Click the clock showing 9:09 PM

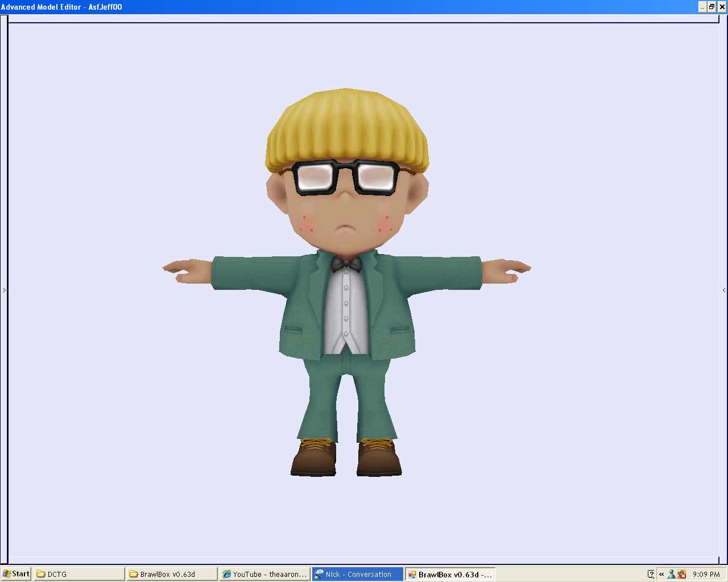707,574
